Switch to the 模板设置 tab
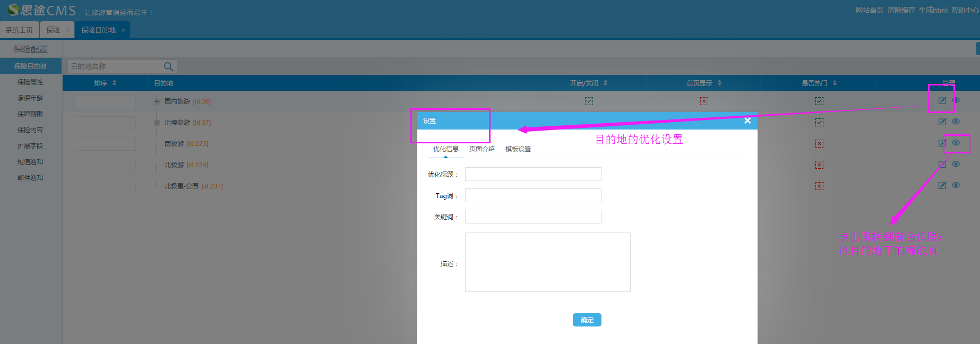980x344 pixels. [518, 149]
